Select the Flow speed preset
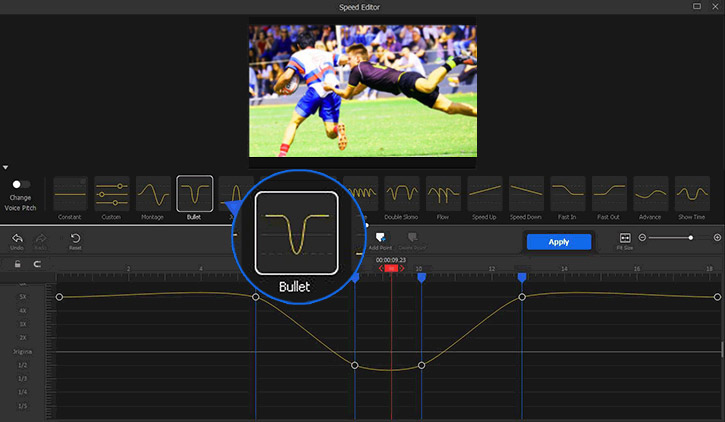The image size is (725, 422). pos(443,194)
